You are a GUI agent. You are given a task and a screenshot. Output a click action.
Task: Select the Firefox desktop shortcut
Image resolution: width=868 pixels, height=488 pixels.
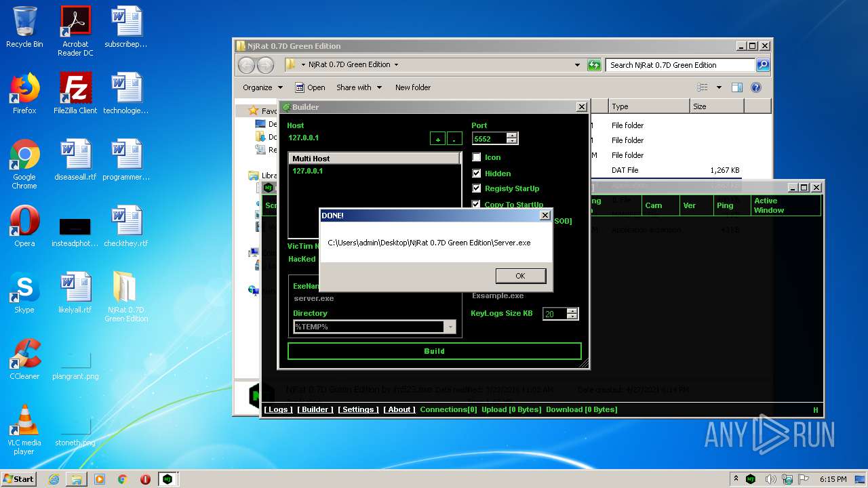click(24, 94)
